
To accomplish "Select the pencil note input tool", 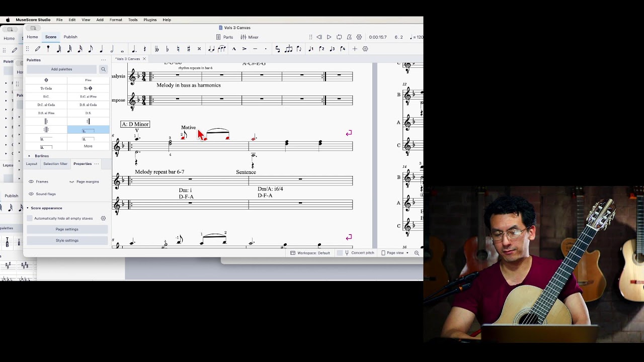I will coord(38,49).
